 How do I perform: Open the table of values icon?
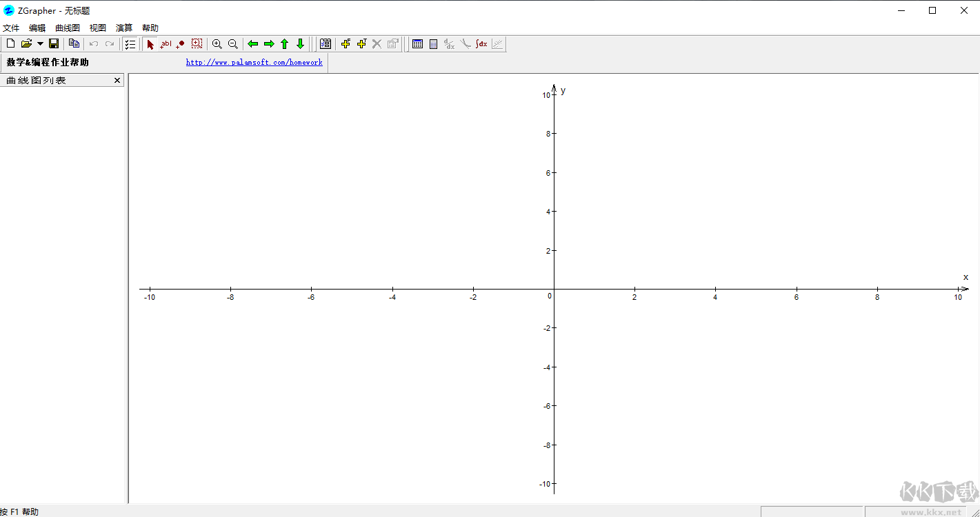(x=417, y=44)
